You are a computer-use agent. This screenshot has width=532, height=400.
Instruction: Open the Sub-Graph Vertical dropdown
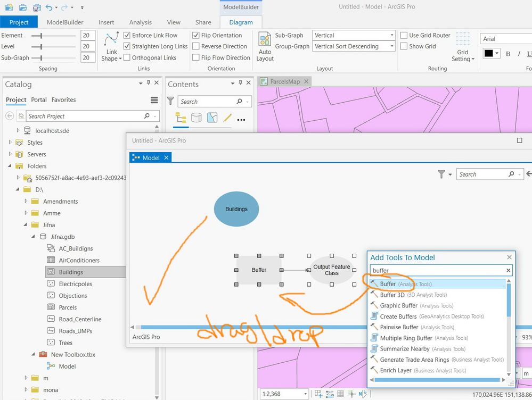(354, 35)
